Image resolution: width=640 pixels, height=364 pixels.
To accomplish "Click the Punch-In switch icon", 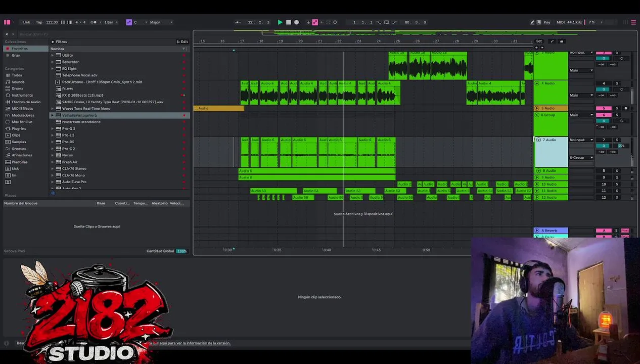I will pyautogui.click(x=378, y=22).
